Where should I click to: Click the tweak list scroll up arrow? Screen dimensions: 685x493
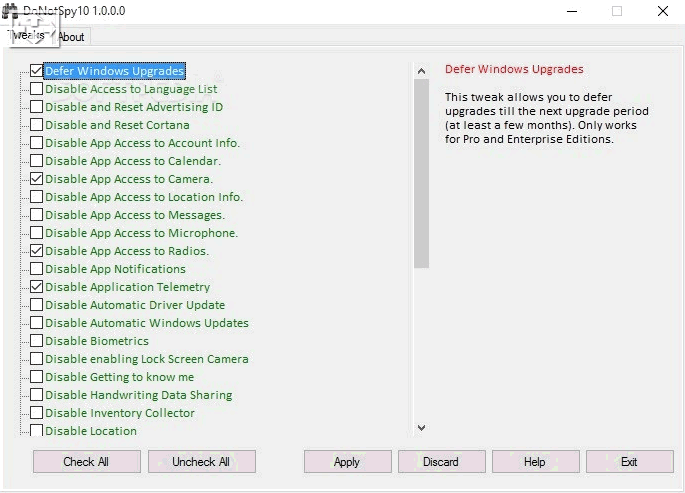pos(421,71)
